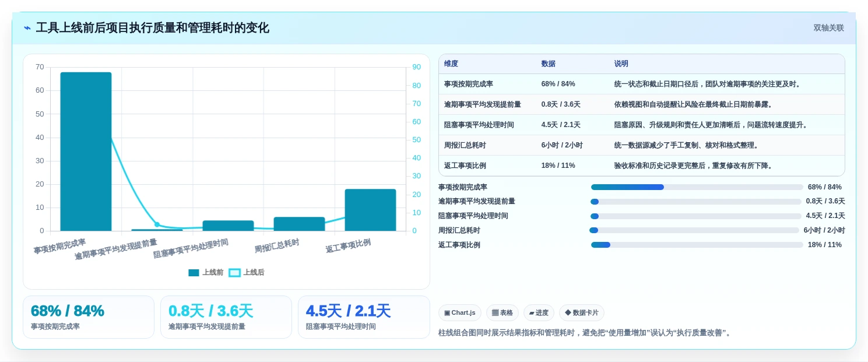Click the 逾期事项平均发现提前量 x-axis label
Image resolution: width=868 pixels, height=362 pixels.
[116, 249]
